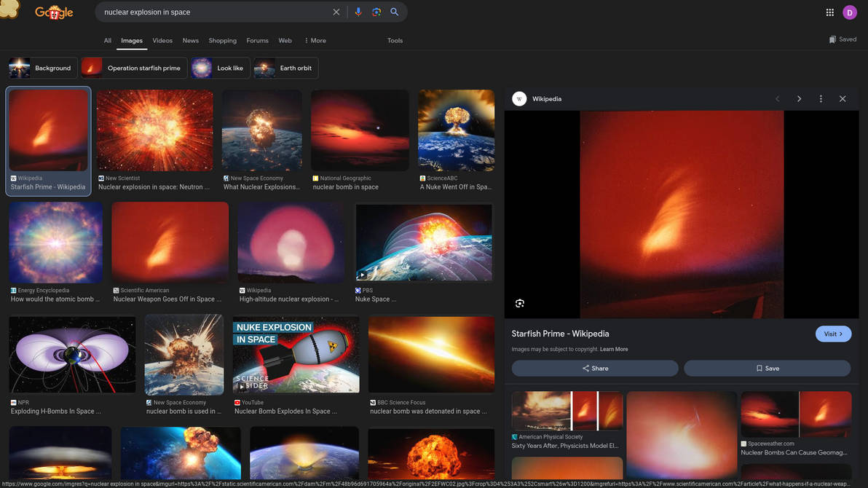Open the Shopping tab
868x488 pixels.
click(x=223, y=41)
